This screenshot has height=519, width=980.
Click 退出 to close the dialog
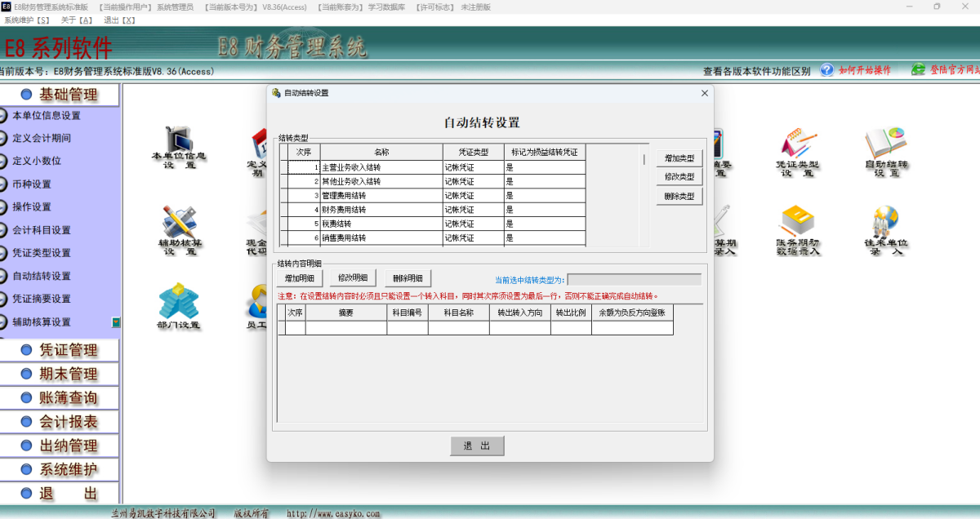tap(477, 446)
